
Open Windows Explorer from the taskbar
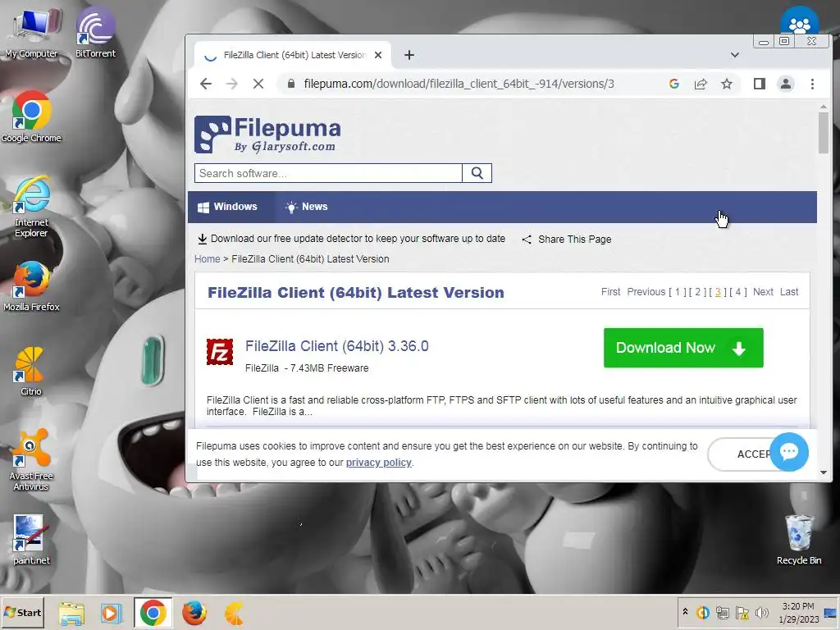coord(71,614)
